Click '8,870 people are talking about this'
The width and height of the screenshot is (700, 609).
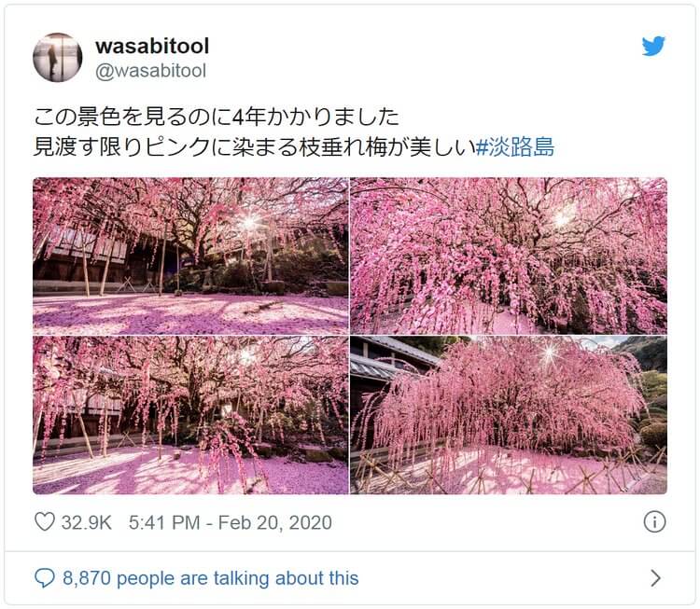click(211, 578)
